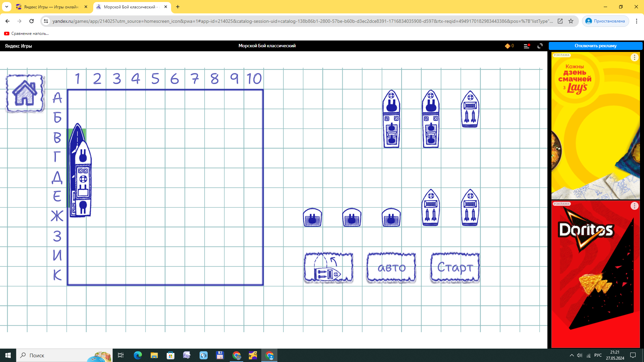The height and width of the screenshot is (362, 644).
Task: Click the 'авто' auto-placement button
Action: click(x=391, y=267)
